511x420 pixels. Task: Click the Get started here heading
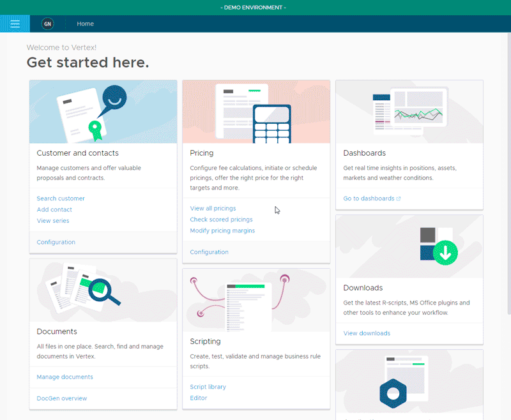pyautogui.click(x=88, y=62)
